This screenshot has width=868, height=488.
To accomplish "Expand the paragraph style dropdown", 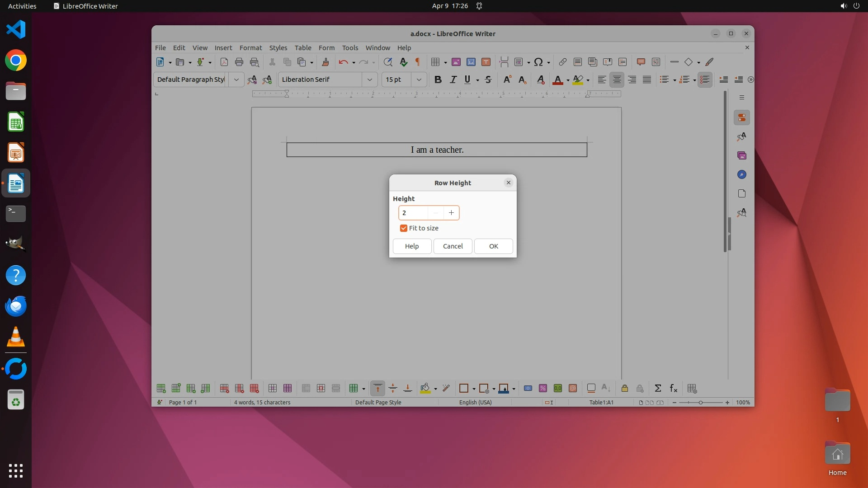I will point(236,80).
